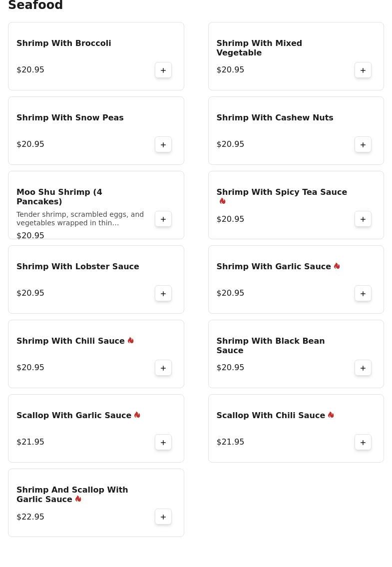The image size is (392, 567).
Task: Add Scallop With Garlic Sauce to order
Action: (x=163, y=443)
